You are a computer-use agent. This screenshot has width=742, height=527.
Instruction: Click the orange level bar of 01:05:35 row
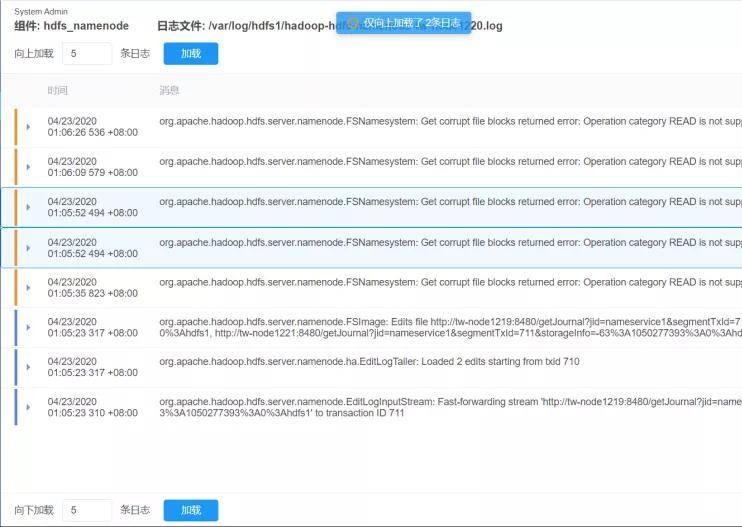tap(16, 287)
